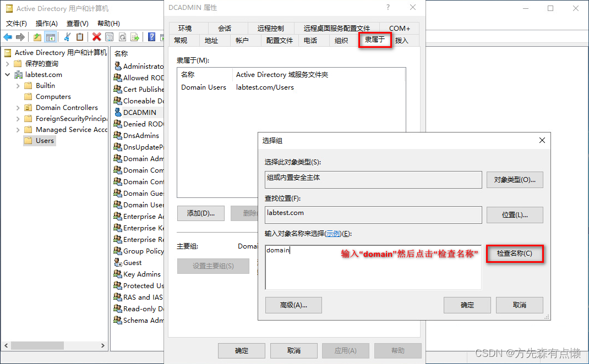Viewport: 589px width, 364px height.
Task: Open 高级(A)... options in 选择组 dialog
Action: pyautogui.click(x=293, y=305)
